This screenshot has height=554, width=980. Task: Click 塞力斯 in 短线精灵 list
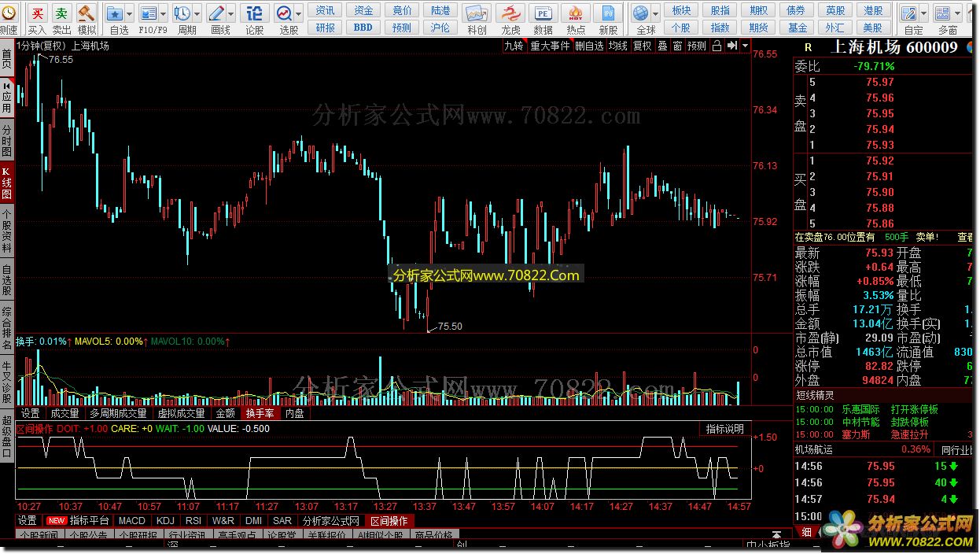857,434
